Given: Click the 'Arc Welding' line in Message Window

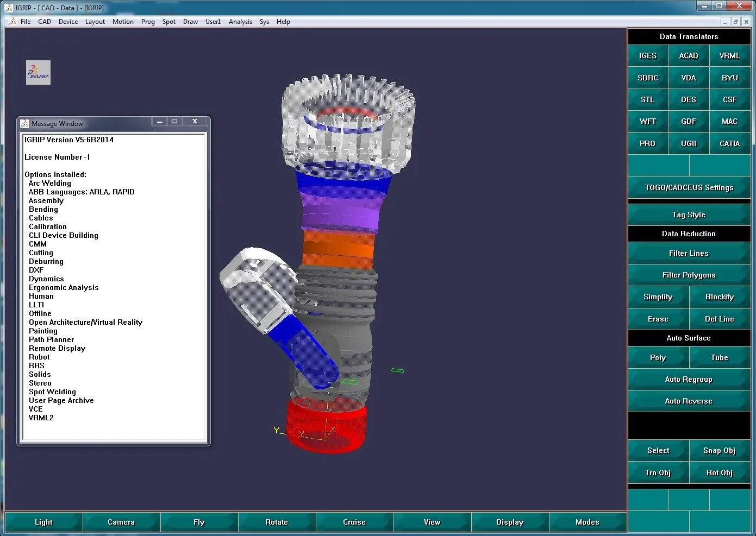Looking at the screenshot, I should (50, 184).
